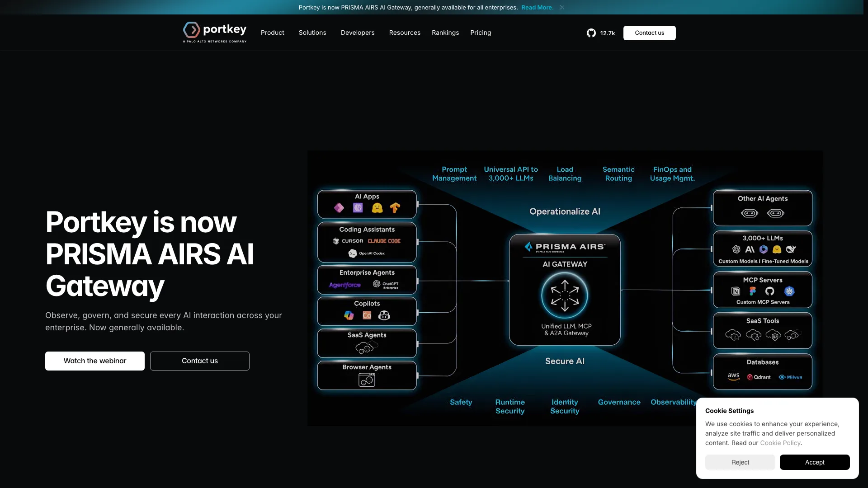Select the orange TensorFlow icon in AI Apps

coord(395,208)
